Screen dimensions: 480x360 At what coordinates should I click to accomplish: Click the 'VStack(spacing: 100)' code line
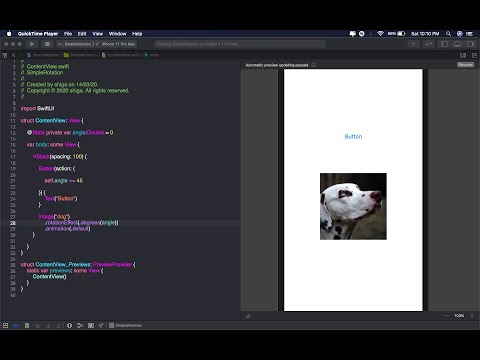point(60,156)
